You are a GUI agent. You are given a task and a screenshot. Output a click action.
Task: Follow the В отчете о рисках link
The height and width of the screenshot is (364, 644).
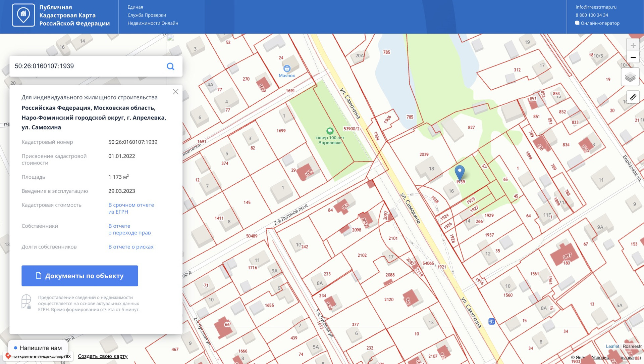[131, 247]
